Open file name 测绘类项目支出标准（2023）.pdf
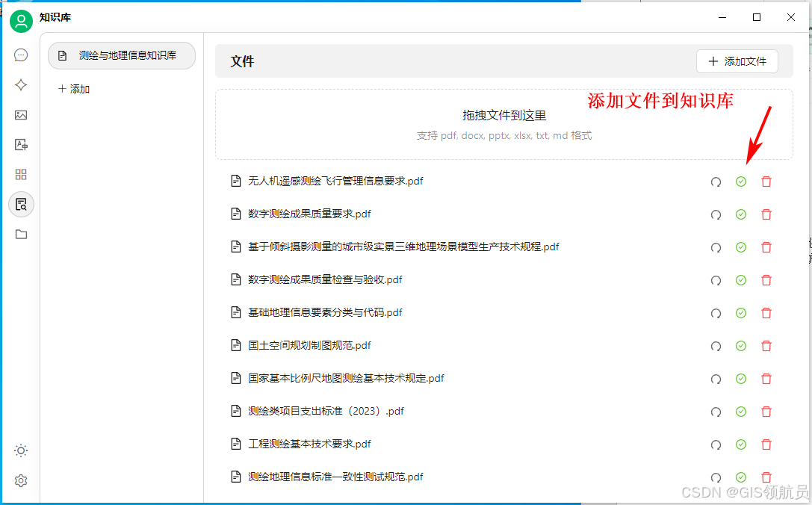This screenshot has width=812, height=505. (326, 412)
